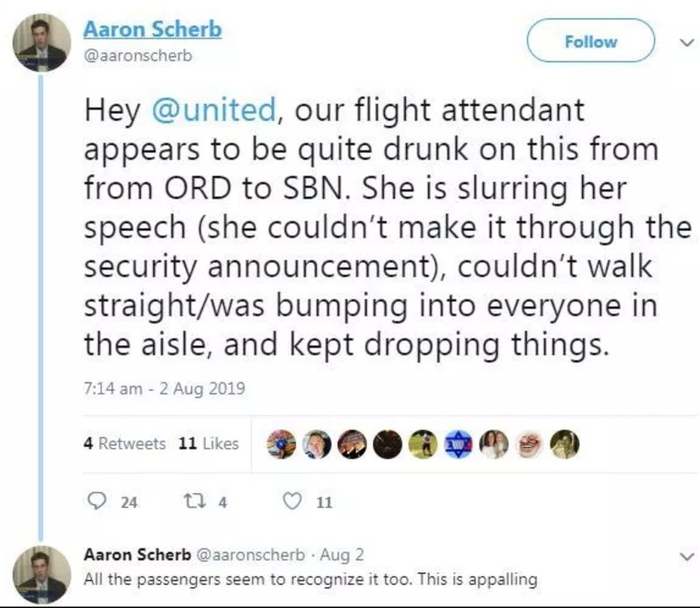Open the 7:14 am - 2 Aug 2019 timestamp
The height and width of the screenshot is (608, 700).
click(x=164, y=388)
